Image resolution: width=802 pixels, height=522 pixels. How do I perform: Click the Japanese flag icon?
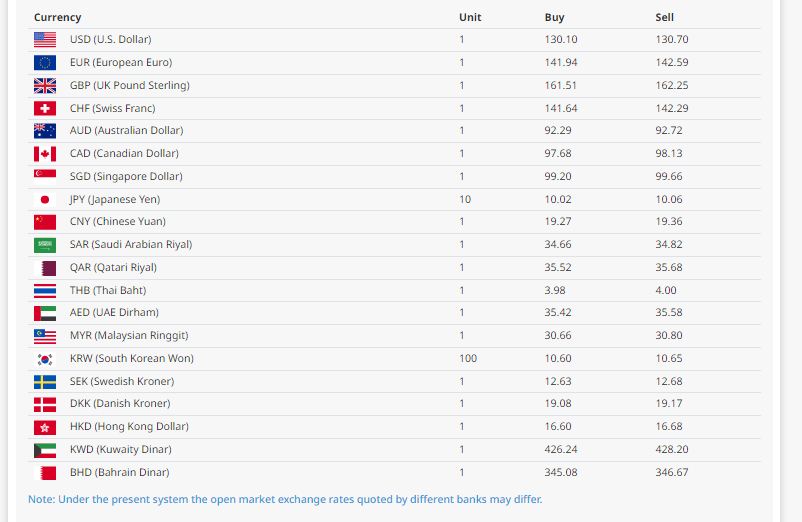click(x=45, y=199)
